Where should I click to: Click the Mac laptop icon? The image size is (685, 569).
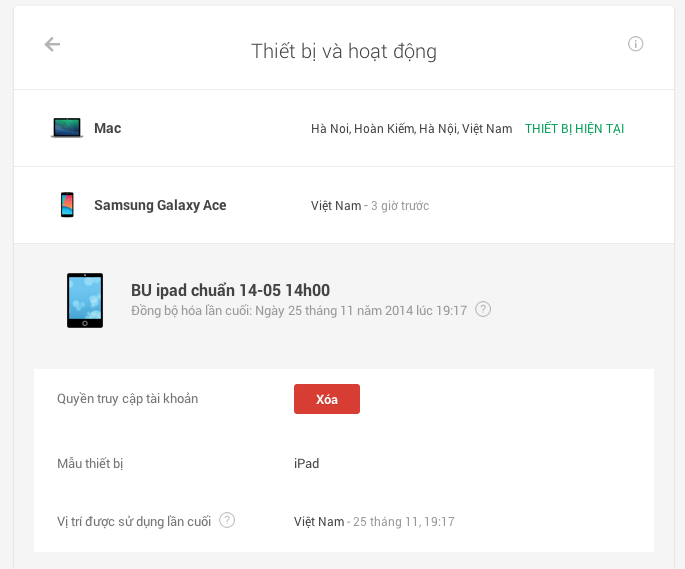point(67,128)
